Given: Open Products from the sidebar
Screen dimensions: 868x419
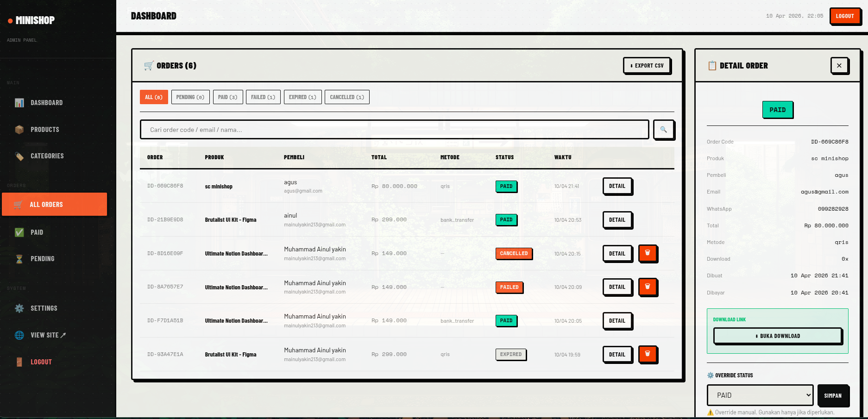Looking at the screenshot, I should (x=44, y=130).
